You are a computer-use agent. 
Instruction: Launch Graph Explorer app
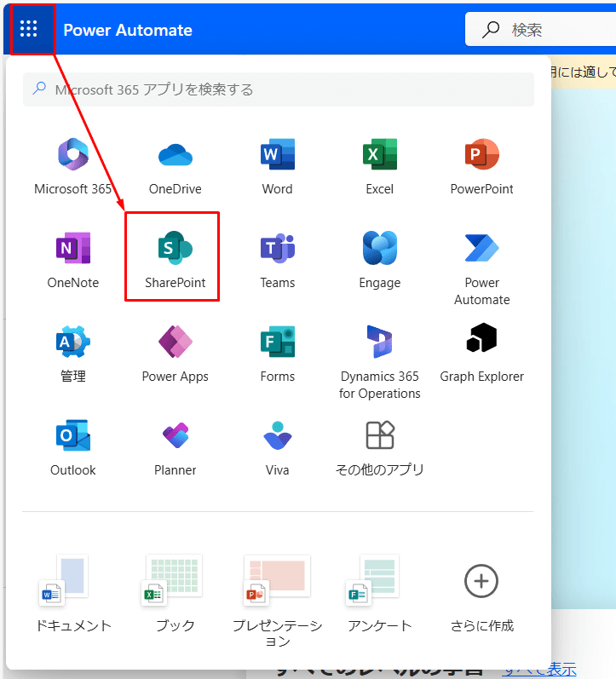click(x=481, y=354)
